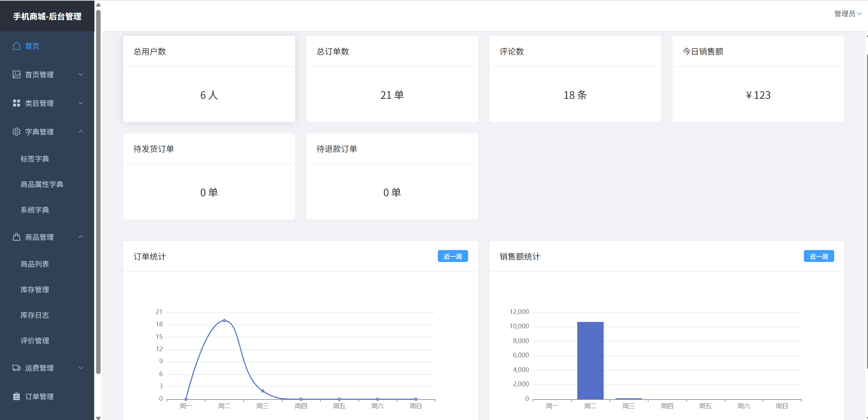The image size is (868, 420).
Task: Open 标签字典 menu item
Action: 35,159
